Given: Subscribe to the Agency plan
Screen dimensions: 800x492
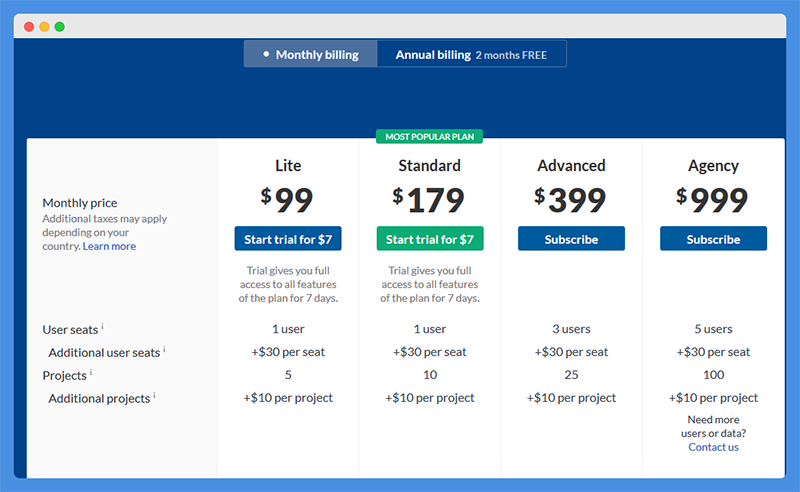Looking at the screenshot, I should (713, 239).
